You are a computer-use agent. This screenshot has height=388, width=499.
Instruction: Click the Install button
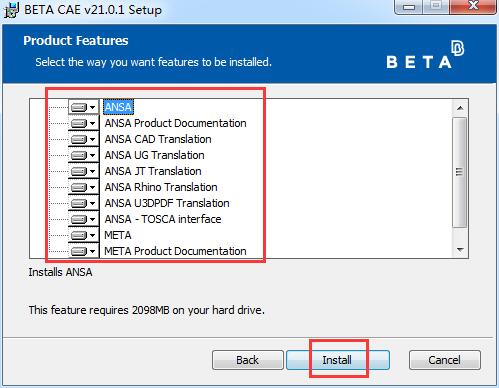click(x=338, y=360)
